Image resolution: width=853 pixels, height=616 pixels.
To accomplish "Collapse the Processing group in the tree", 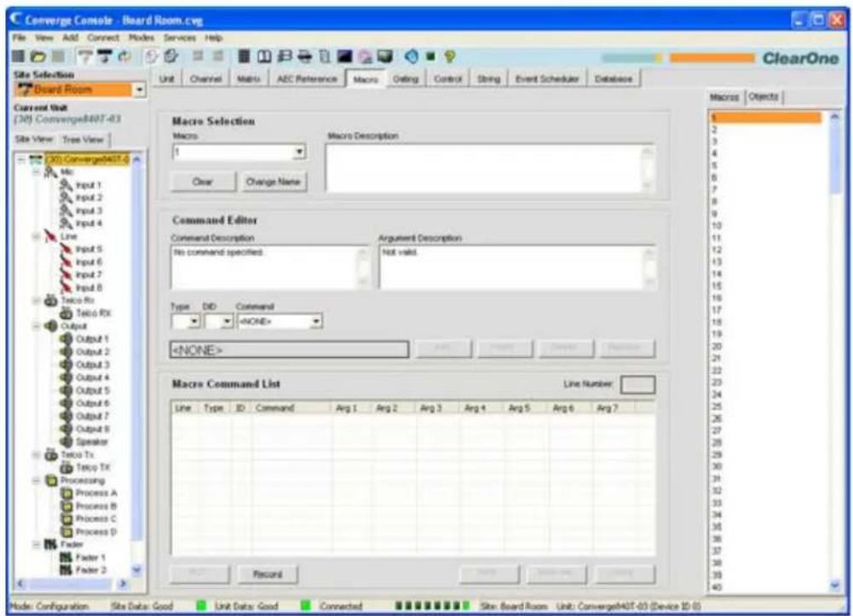I will pos(37,481).
